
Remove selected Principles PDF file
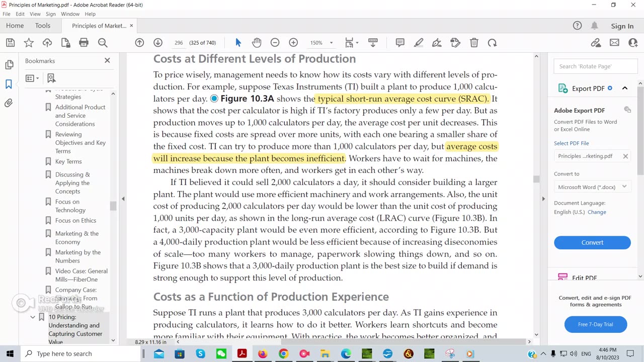(x=625, y=156)
